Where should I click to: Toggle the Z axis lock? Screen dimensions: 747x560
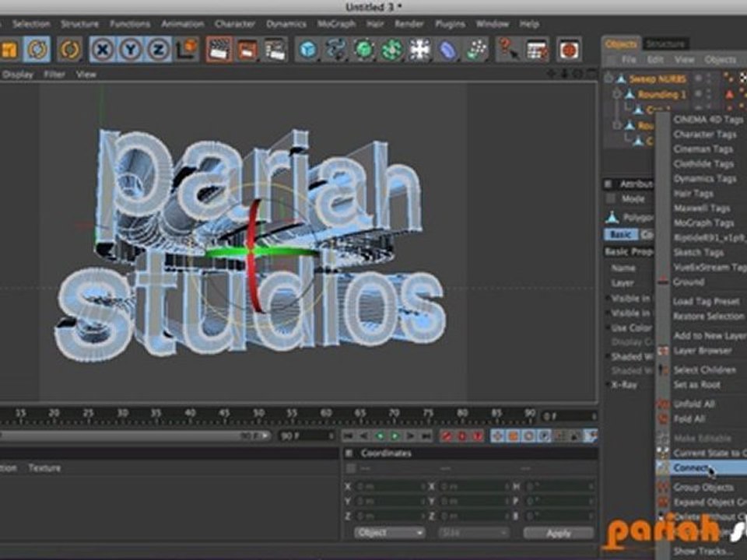pos(158,50)
